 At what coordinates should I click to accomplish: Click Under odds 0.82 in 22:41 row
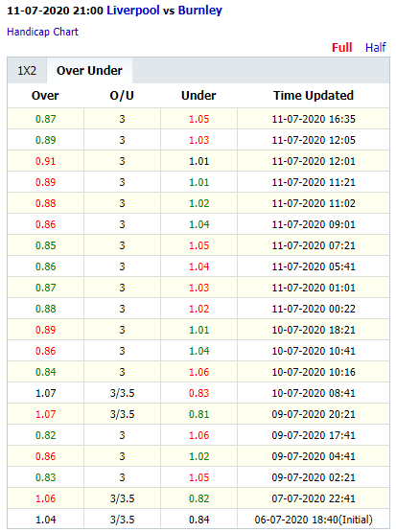pos(198,498)
